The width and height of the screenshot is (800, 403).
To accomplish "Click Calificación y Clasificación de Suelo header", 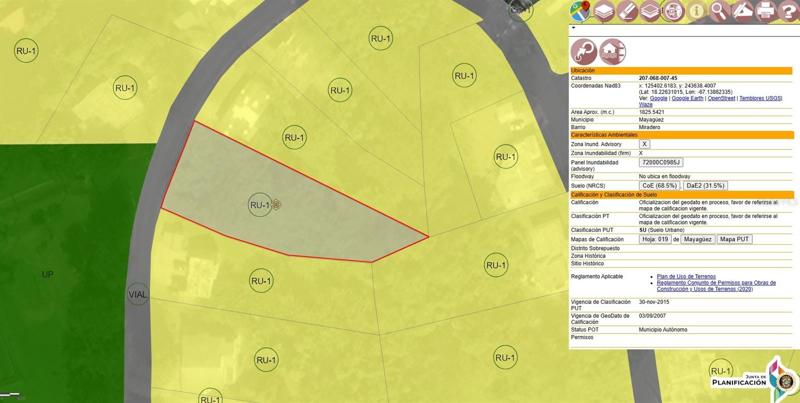I will coord(682,195).
